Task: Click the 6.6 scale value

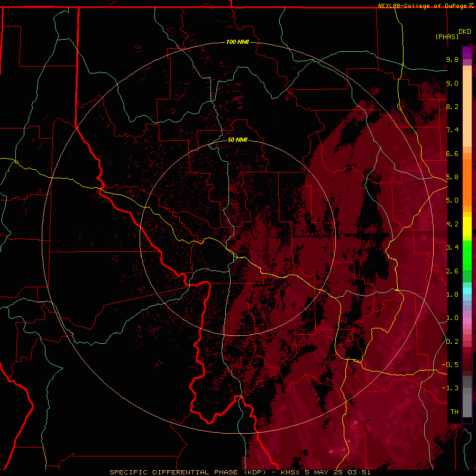Action: coord(452,153)
